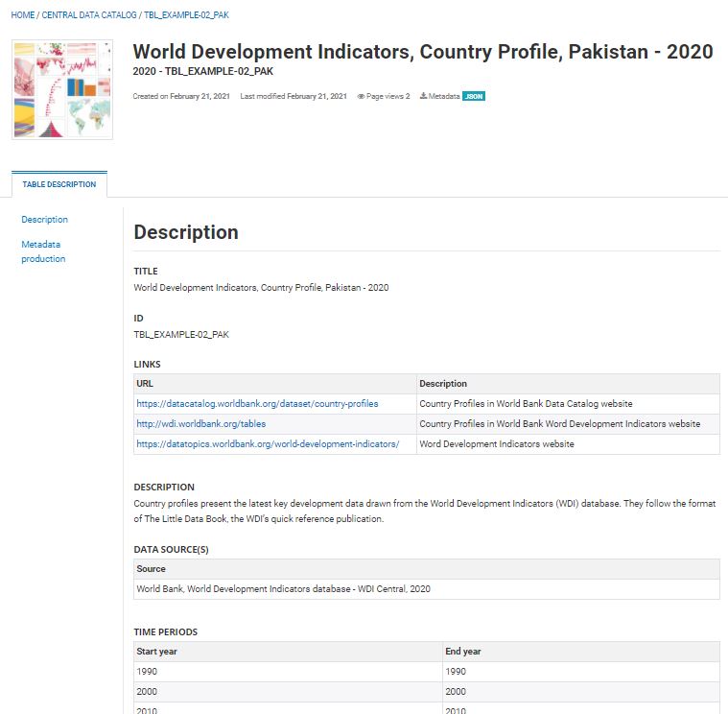This screenshot has width=728, height=714.
Task: Select the Table Description tab
Action: tap(59, 184)
